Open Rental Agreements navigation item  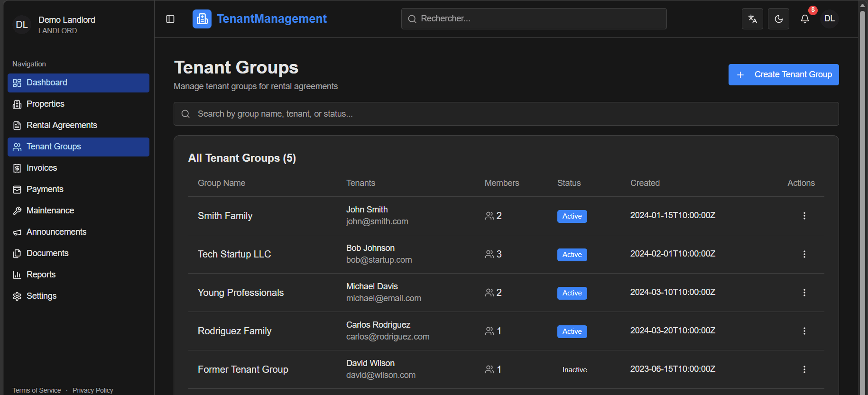78,126
